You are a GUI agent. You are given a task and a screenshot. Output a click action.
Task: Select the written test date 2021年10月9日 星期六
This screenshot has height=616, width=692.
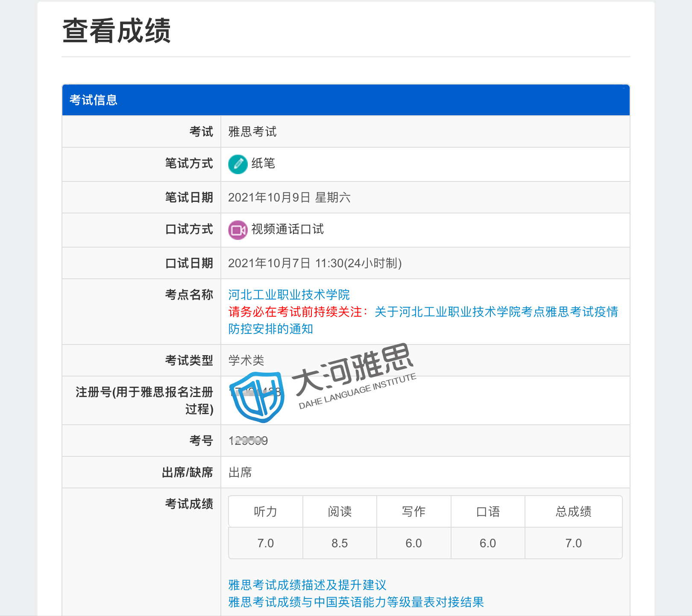point(289,197)
